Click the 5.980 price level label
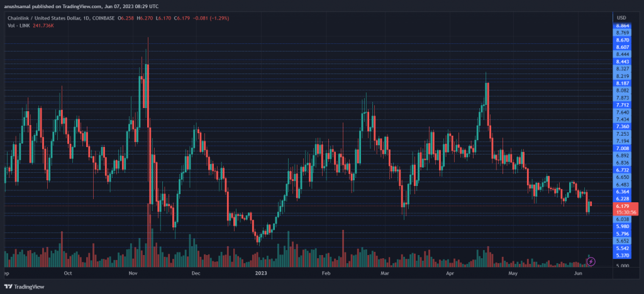 [x=621, y=226]
